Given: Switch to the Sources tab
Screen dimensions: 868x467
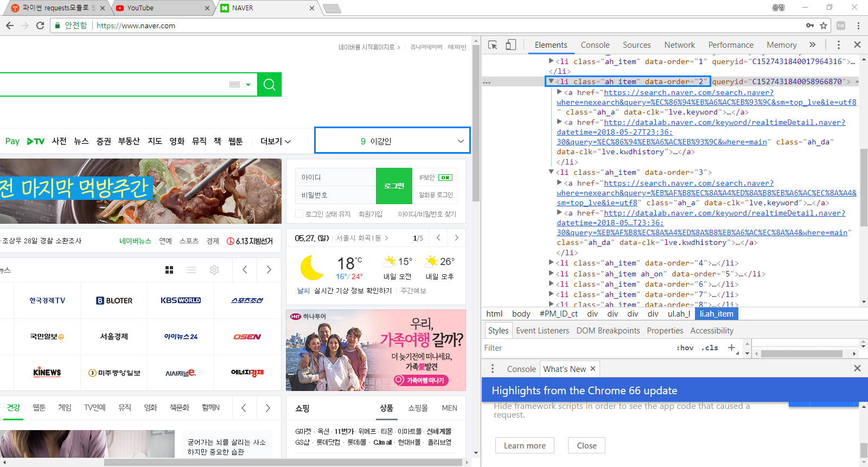Looking at the screenshot, I should pos(637,45).
